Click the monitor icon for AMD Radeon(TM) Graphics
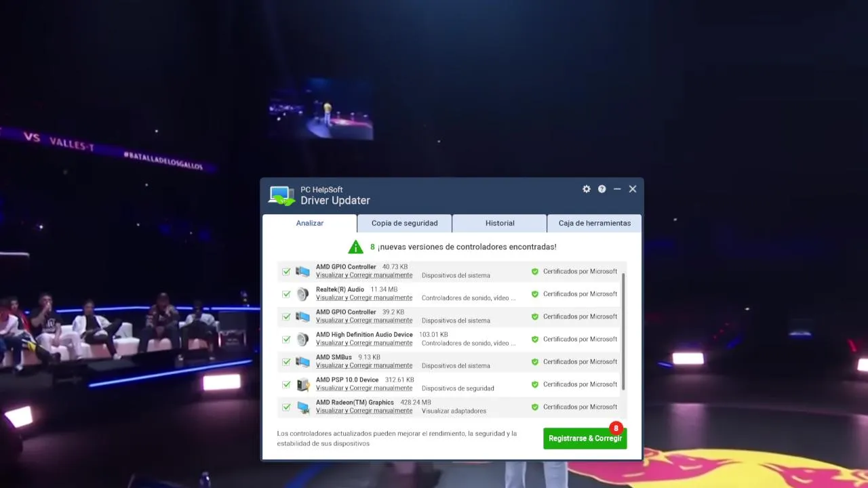This screenshot has width=868, height=488. (x=302, y=407)
